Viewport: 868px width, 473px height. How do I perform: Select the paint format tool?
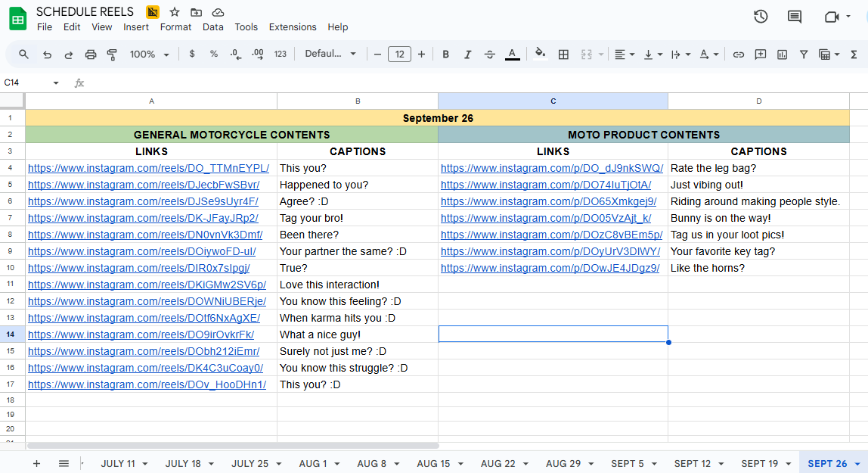(x=112, y=54)
